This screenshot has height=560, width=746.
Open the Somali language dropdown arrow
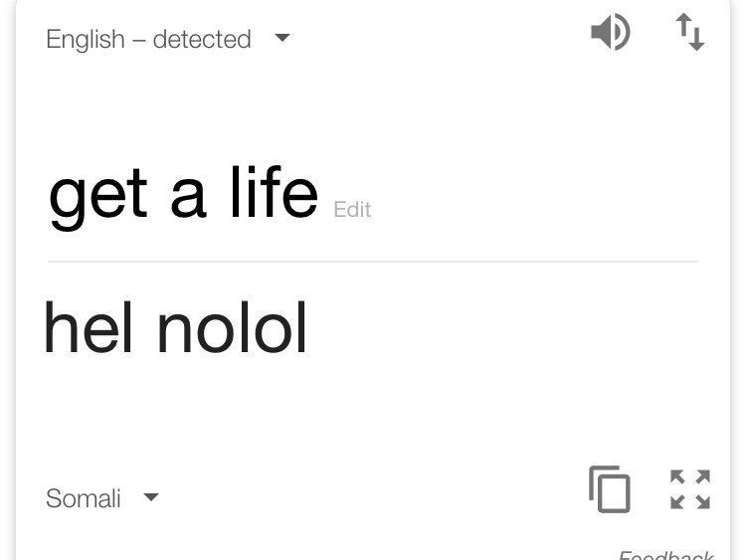tap(151, 497)
